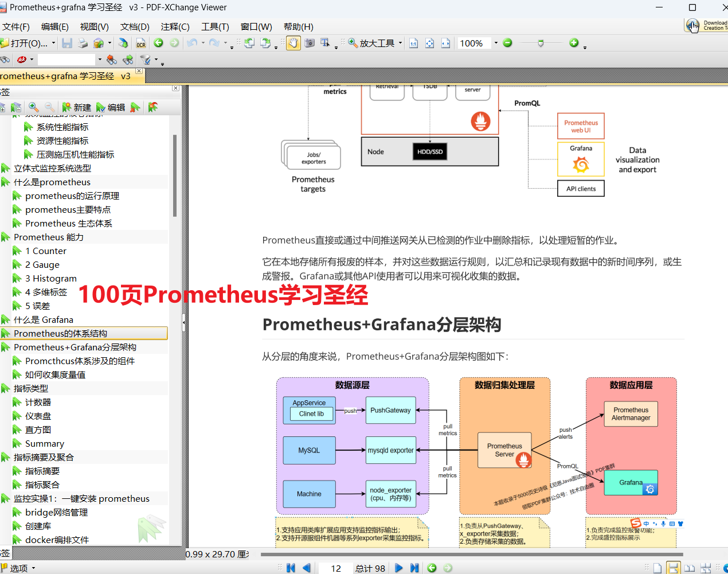Open 编辑(E) menu
This screenshot has height=574, width=728.
[55, 27]
